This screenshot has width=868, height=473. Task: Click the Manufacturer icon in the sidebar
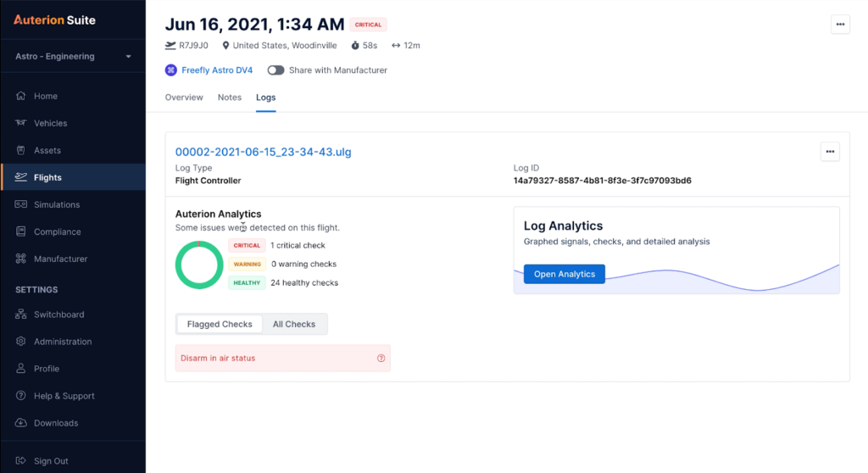click(x=20, y=259)
